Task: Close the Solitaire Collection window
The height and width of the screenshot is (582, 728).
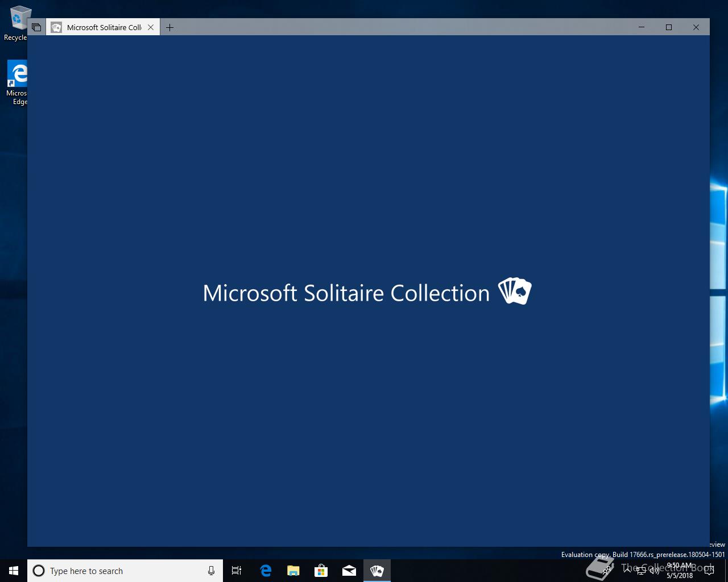Action: pos(696,27)
